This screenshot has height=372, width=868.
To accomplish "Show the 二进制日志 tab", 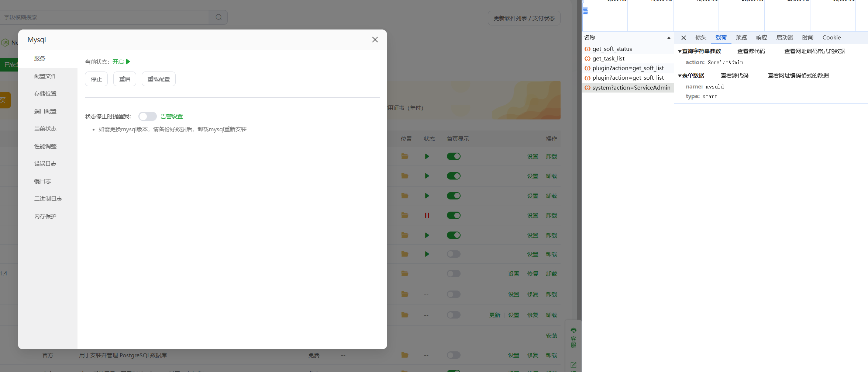I will [x=48, y=199].
